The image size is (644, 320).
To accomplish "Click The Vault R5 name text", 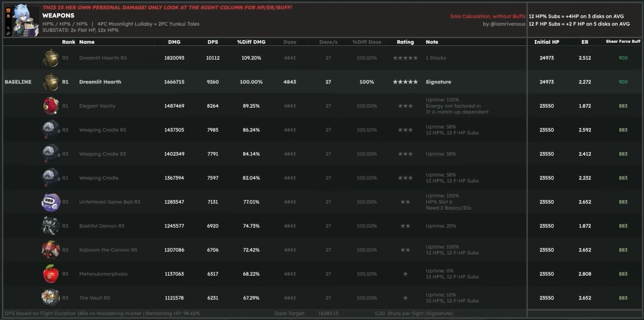I will tap(95, 298).
